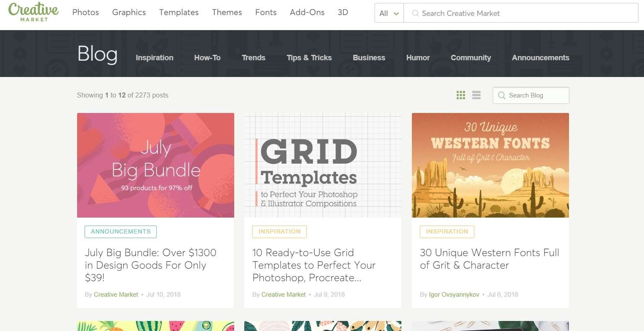644x331 pixels.
Task: Open the Themes menu
Action: point(227,12)
